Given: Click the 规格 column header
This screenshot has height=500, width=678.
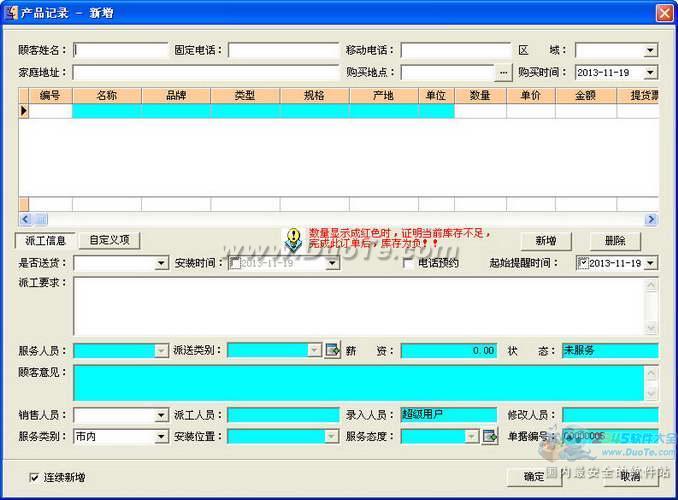Looking at the screenshot, I should 314,96.
